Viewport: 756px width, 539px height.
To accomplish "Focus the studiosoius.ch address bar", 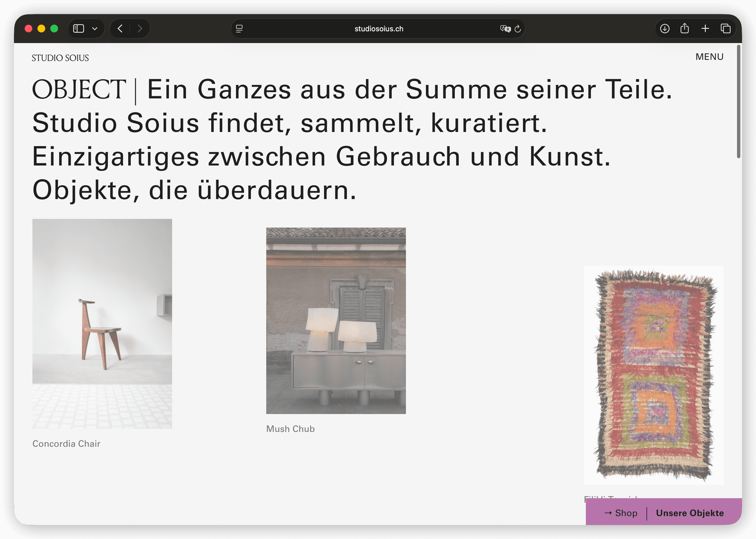I will pos(378,29).
